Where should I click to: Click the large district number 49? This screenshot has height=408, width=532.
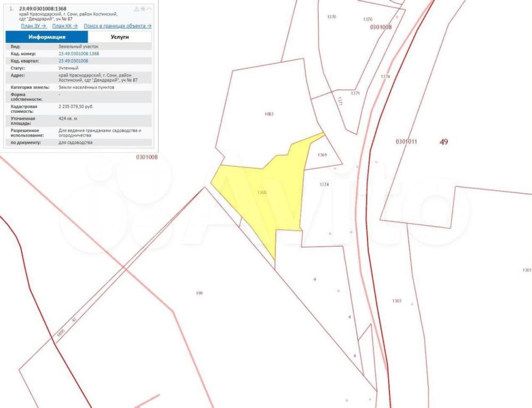click(444, 142)
